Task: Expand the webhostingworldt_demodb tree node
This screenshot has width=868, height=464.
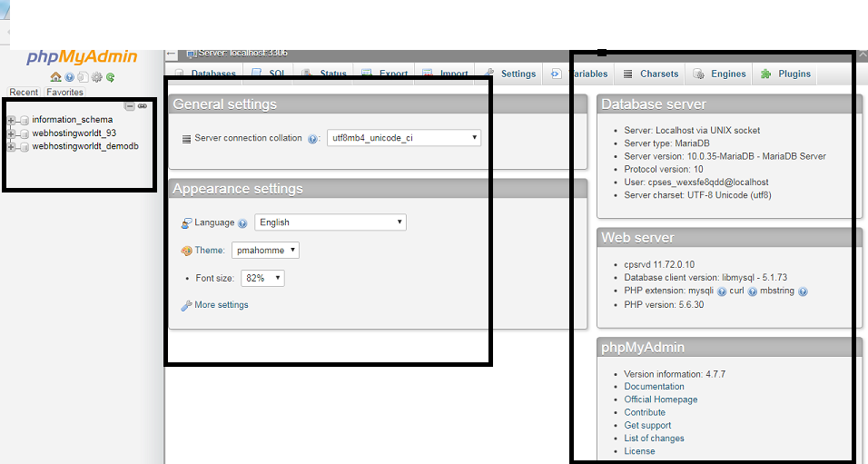Action: [11, 146]
